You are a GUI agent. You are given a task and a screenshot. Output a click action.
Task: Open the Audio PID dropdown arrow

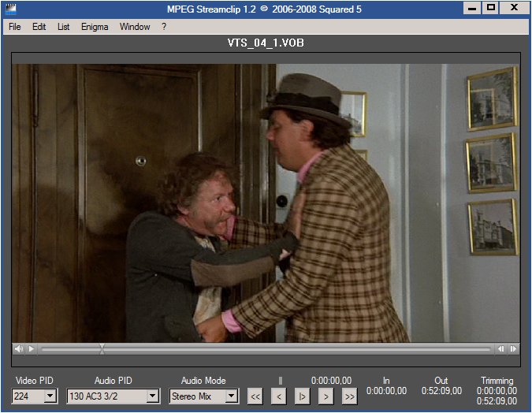[153, 396]
